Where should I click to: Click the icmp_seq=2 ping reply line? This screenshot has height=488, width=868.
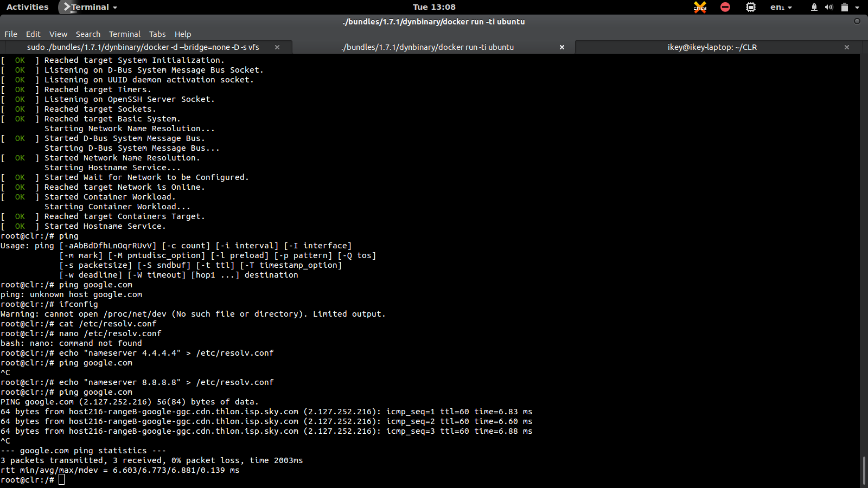[266, 421]
